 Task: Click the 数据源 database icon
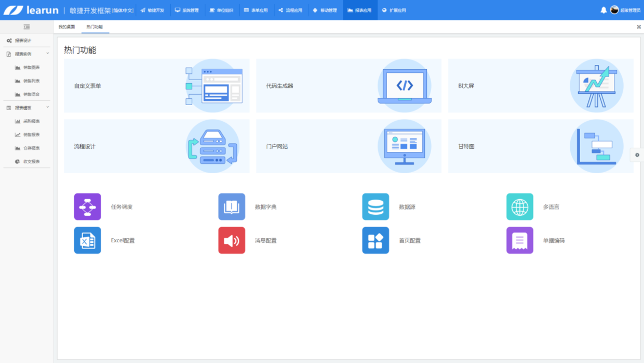(375, 207)
